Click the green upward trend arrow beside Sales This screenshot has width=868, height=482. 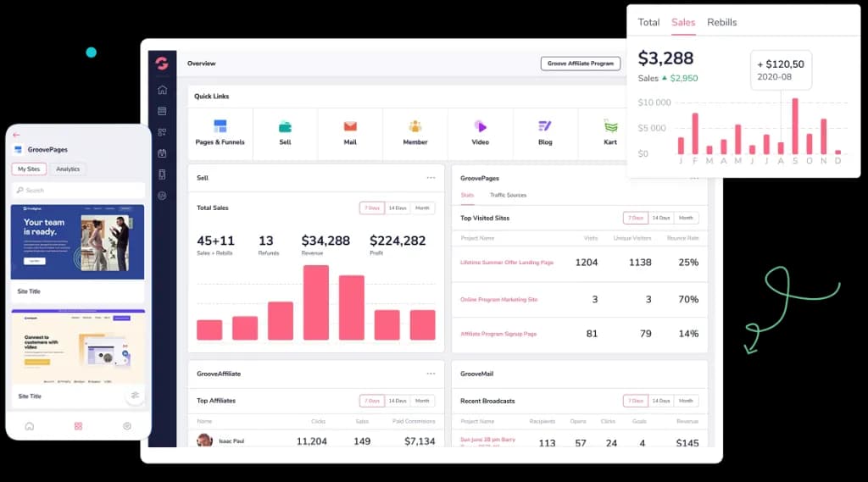coord(665,78)
